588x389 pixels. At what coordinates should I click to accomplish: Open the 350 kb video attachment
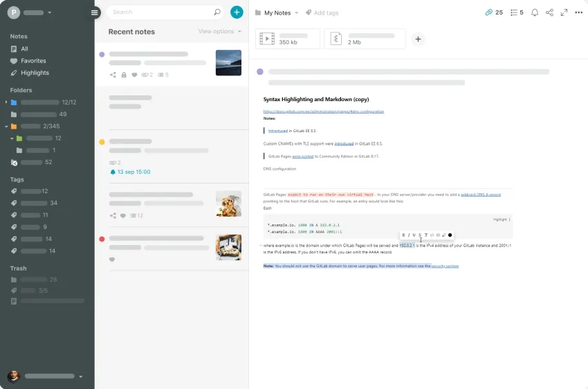click(x=288, y=39)
